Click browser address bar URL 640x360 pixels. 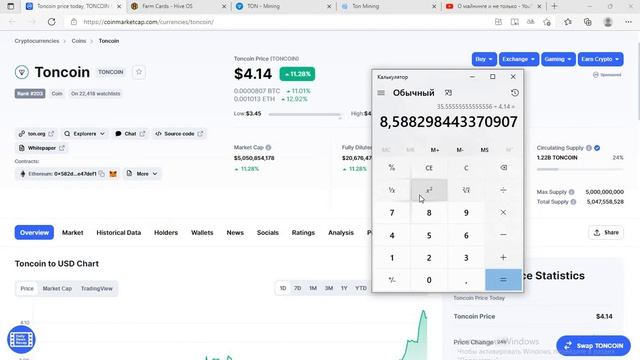pos(149,22)
